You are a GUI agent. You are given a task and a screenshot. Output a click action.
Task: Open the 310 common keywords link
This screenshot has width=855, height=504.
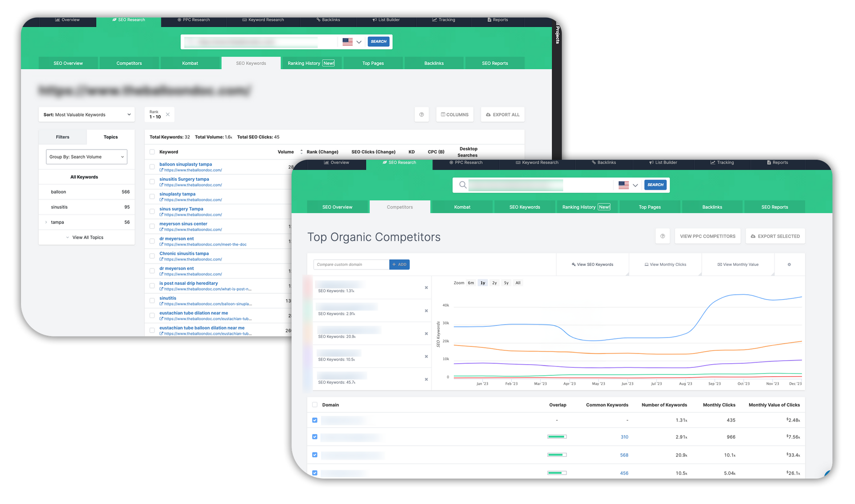click(624, 437)
